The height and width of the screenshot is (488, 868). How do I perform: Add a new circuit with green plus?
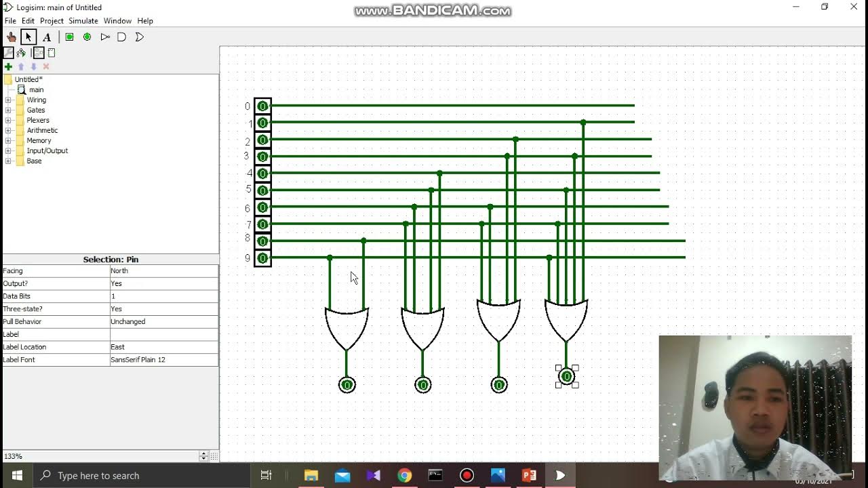(8, 66)
